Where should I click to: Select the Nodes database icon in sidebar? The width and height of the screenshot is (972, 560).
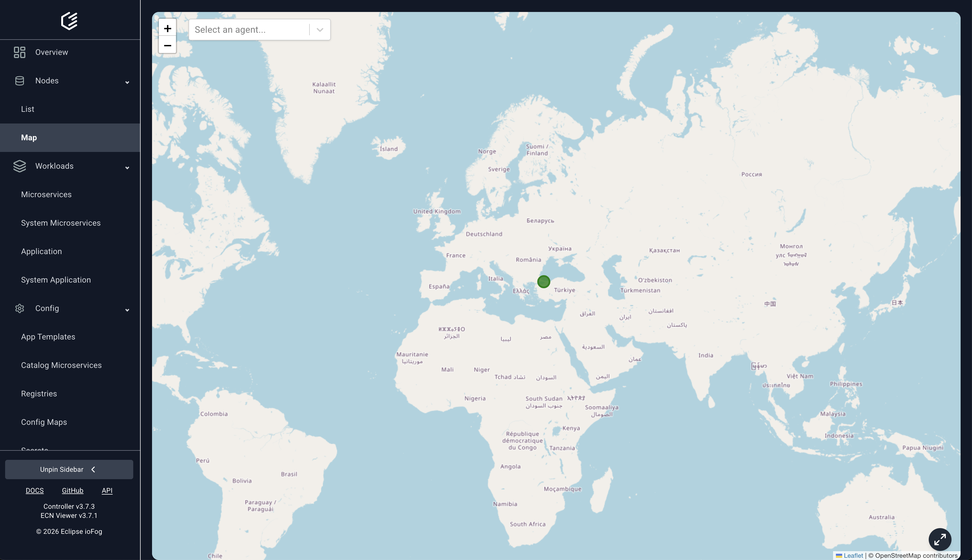click(x=20, y=80)
